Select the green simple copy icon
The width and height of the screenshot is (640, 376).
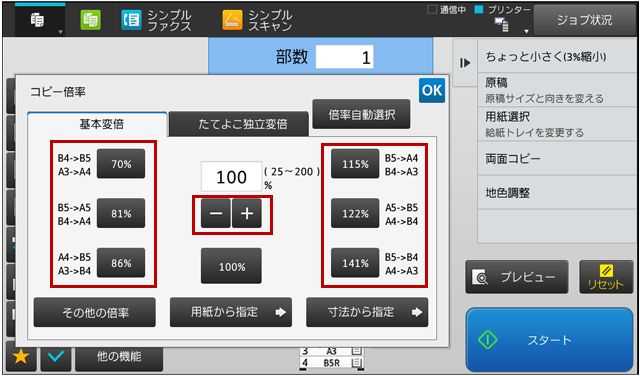91,20
